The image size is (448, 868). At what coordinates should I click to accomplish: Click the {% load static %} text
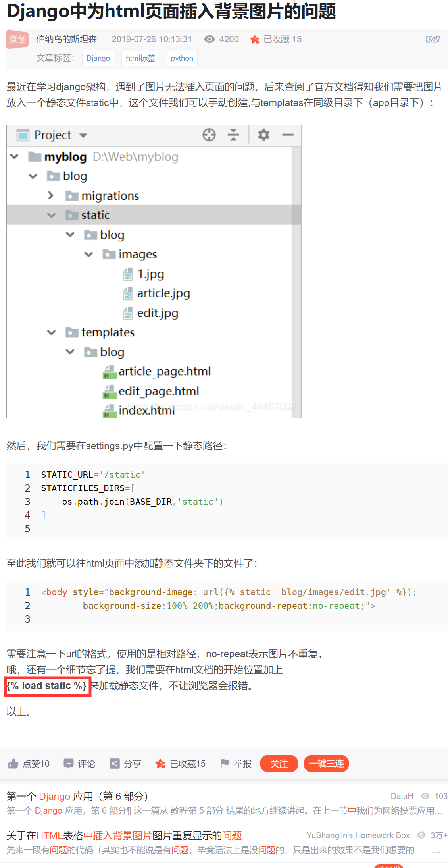[47, 685]
